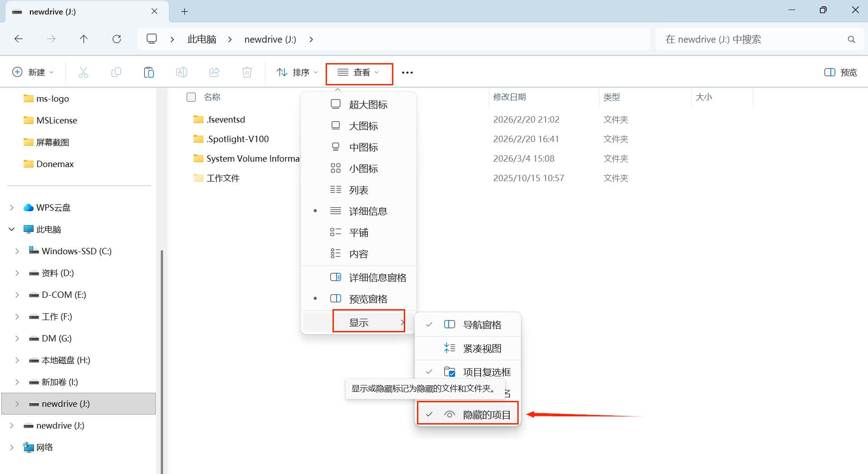
Task: Delete items with the trash toolbar icon
Action: pos(247,72)
